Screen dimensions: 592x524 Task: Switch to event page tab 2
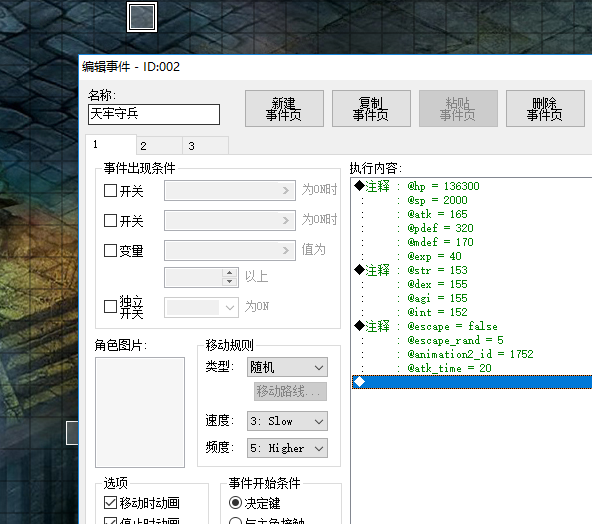(x=159, y=146)
